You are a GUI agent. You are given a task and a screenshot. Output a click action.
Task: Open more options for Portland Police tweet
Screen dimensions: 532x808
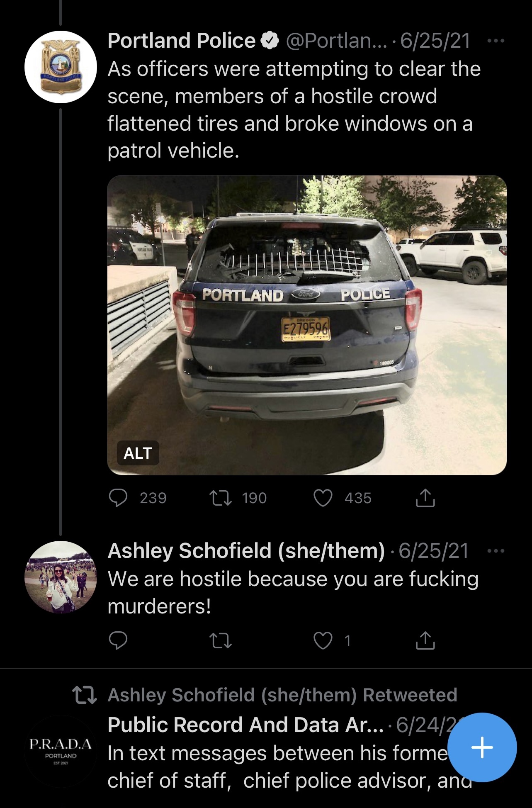pos(496,41)
